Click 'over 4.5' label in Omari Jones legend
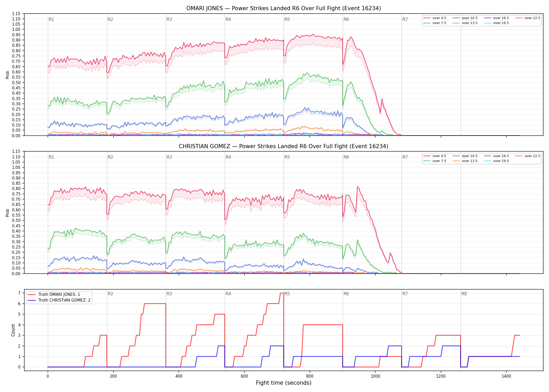 tap(439, 18)
